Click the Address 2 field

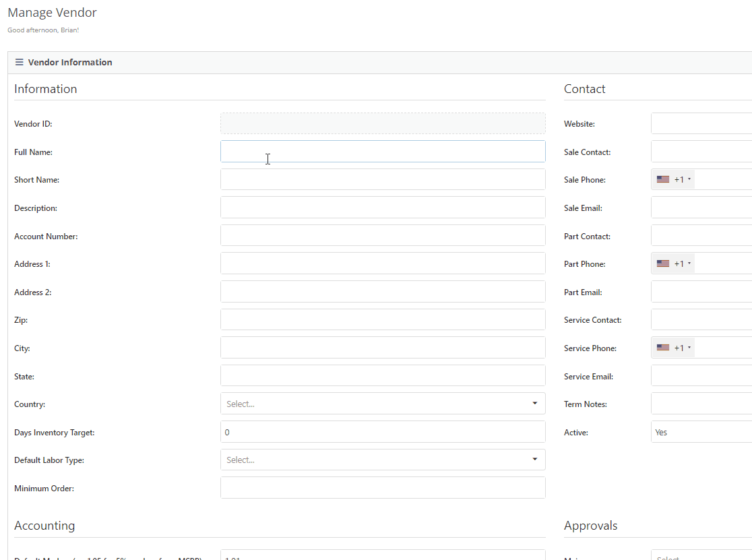[383, 292]
